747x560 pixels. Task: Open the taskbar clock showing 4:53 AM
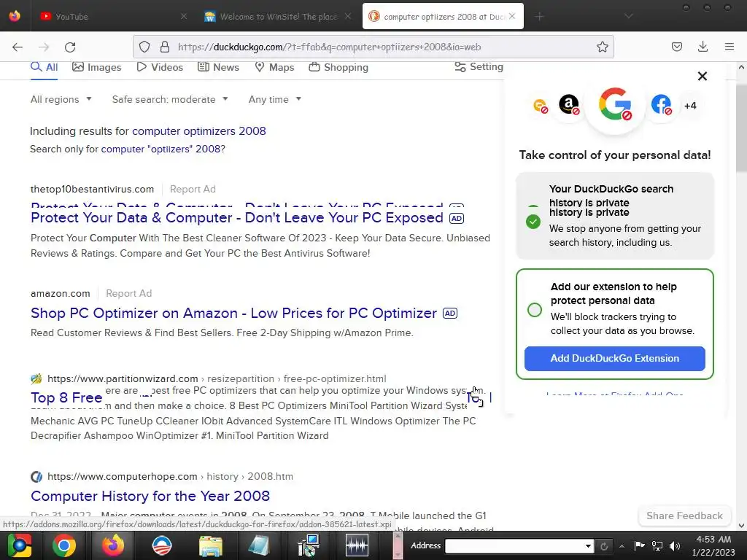tap(713, 545)
